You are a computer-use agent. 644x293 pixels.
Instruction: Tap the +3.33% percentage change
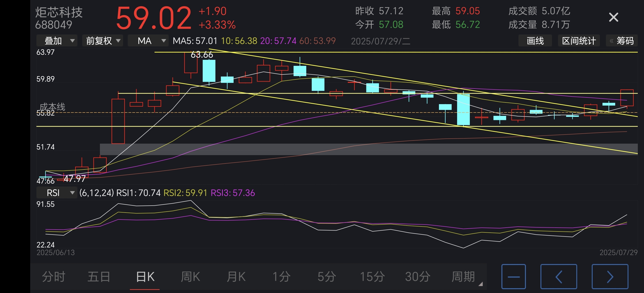tap(217, 25)
